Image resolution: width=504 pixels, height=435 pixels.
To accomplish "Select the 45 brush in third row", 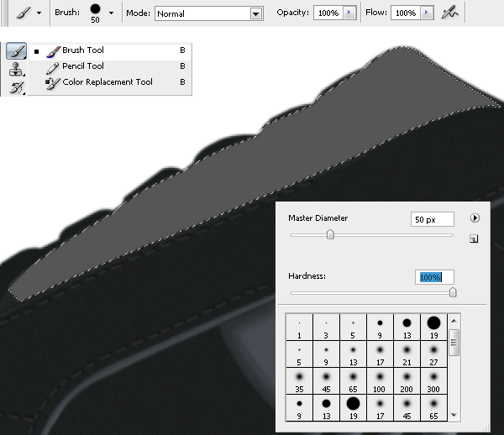I will coord(326,381).
